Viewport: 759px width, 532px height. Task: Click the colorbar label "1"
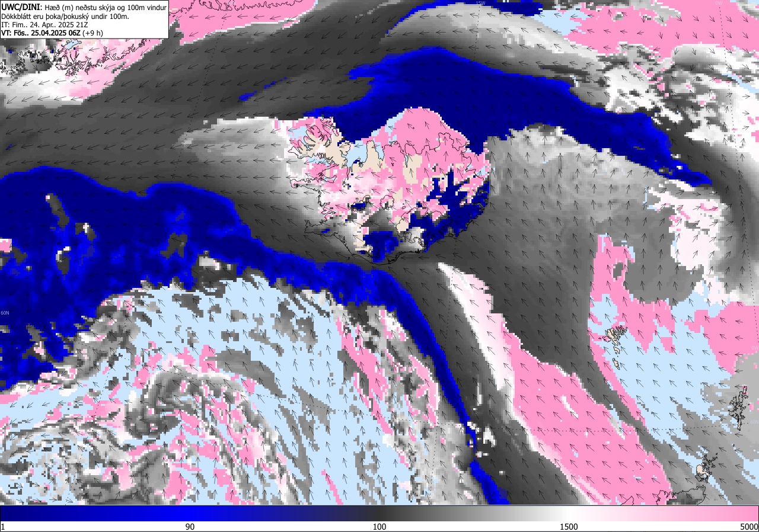tap(3, 527)
